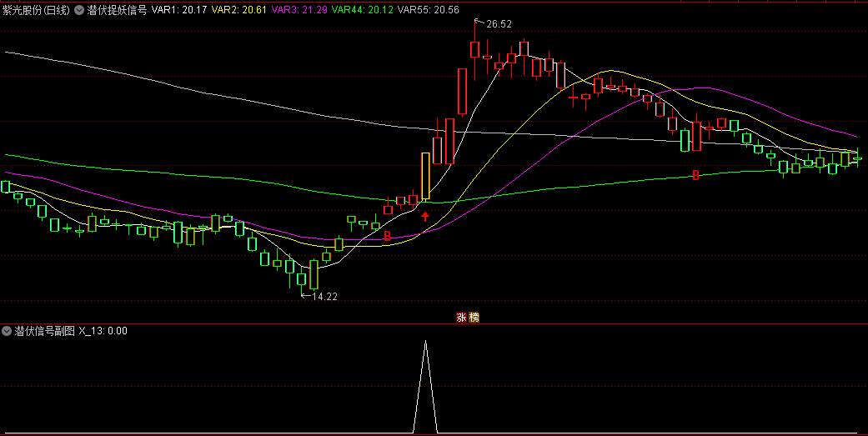The width and height of the screenshot is (868, 436).
Task: Click the 14.22 low price label
Action: [x=324, y=297]
